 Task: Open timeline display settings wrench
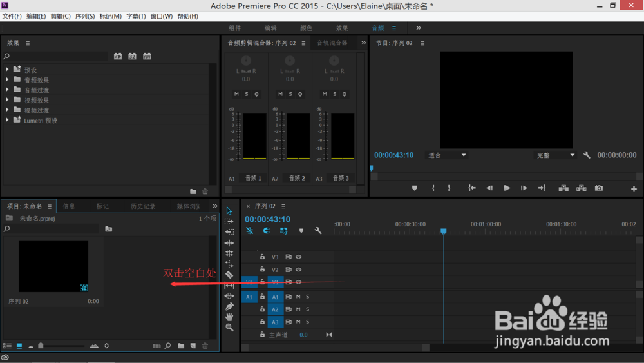[x=318, y=231]
